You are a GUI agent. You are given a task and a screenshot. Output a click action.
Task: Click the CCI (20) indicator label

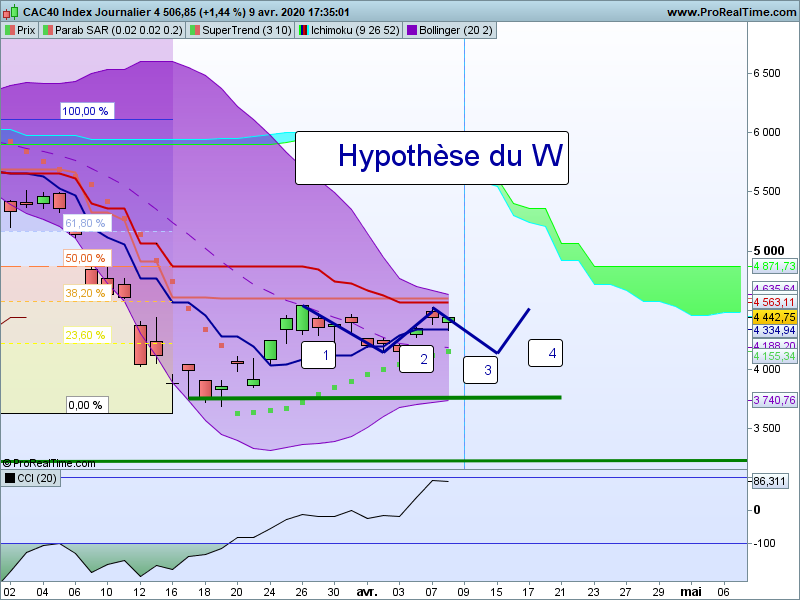point(31,478)
